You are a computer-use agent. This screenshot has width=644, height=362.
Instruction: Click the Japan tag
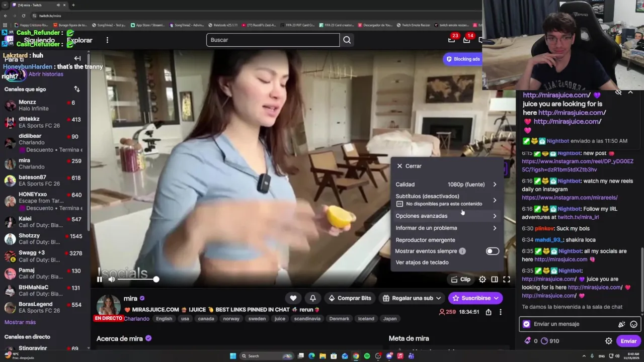[x=390, y=319]
